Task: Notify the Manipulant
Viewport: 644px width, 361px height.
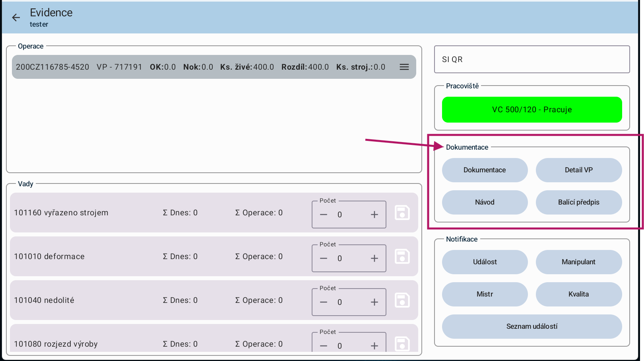Action: click(578, 262)
